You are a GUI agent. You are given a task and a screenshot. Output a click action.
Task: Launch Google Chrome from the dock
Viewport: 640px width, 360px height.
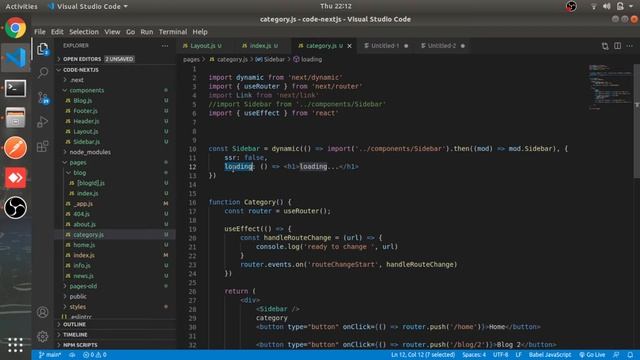(16, 28)
